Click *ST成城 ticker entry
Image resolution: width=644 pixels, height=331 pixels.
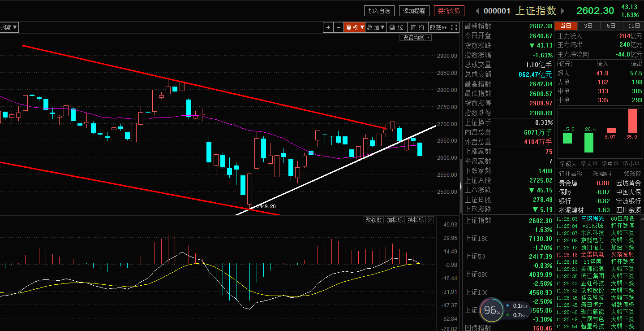[592, 226]
